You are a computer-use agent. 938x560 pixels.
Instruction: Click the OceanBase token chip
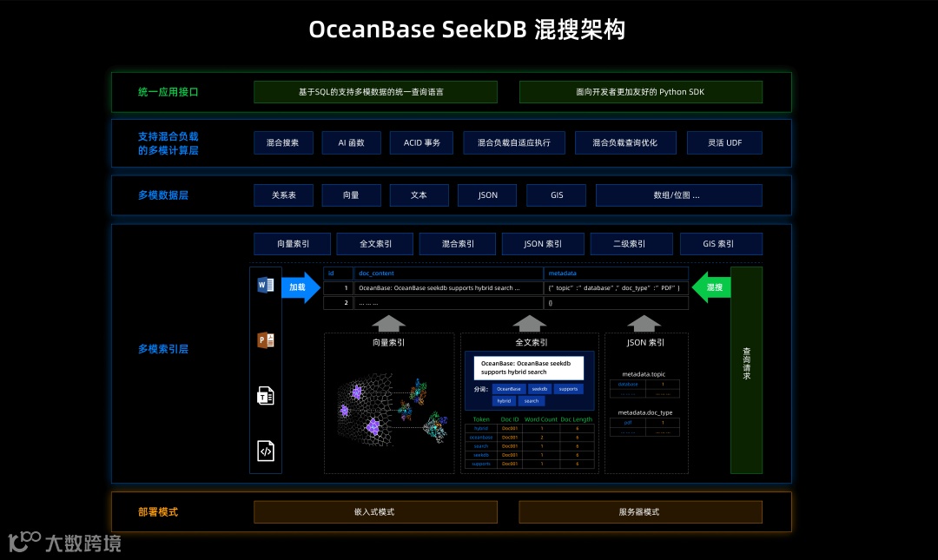coord(508,389)
